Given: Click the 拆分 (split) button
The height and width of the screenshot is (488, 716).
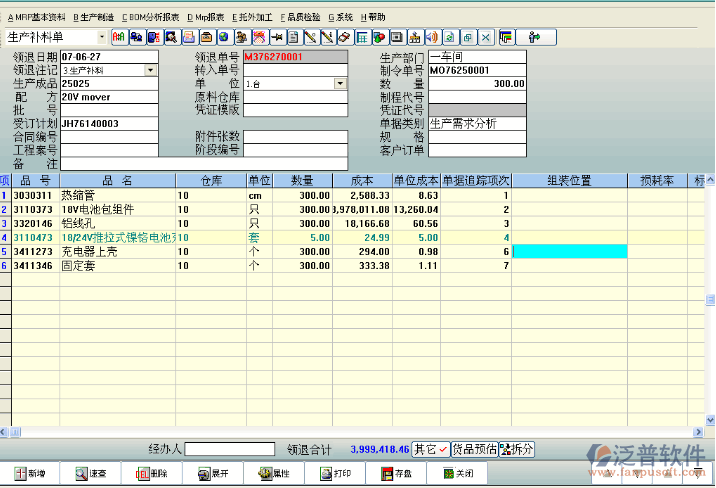Looking at the screenshot, I should [x=517, y=450].
